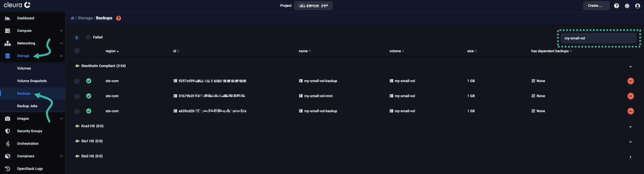Click backup name my-small-vol-imm
This screenshot has width=644, height=174.
pos(318,96)
